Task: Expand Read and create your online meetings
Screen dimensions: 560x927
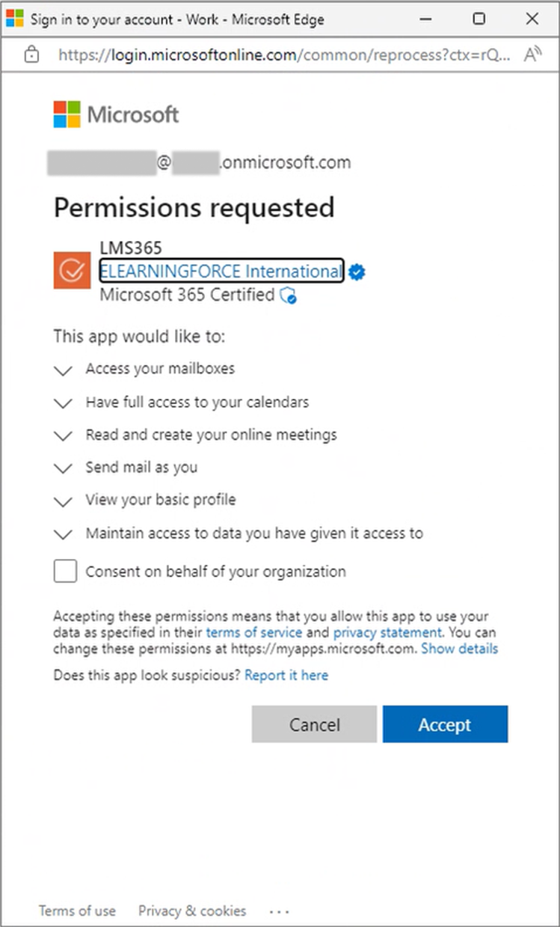Action: coord(64,435)
